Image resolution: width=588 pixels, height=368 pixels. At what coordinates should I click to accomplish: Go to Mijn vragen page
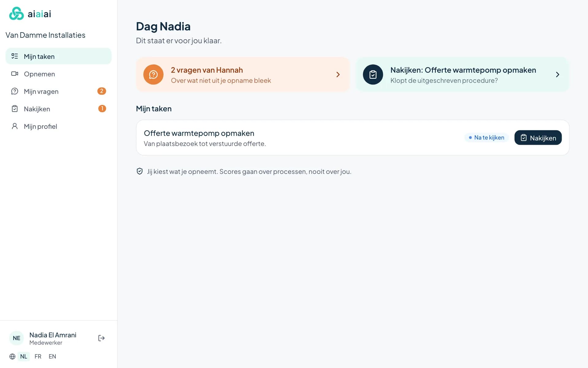[58, 91]
